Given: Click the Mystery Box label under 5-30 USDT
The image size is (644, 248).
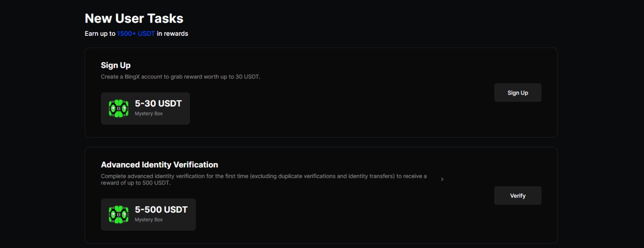Looking at the screenshot, I should coord(149,114).
